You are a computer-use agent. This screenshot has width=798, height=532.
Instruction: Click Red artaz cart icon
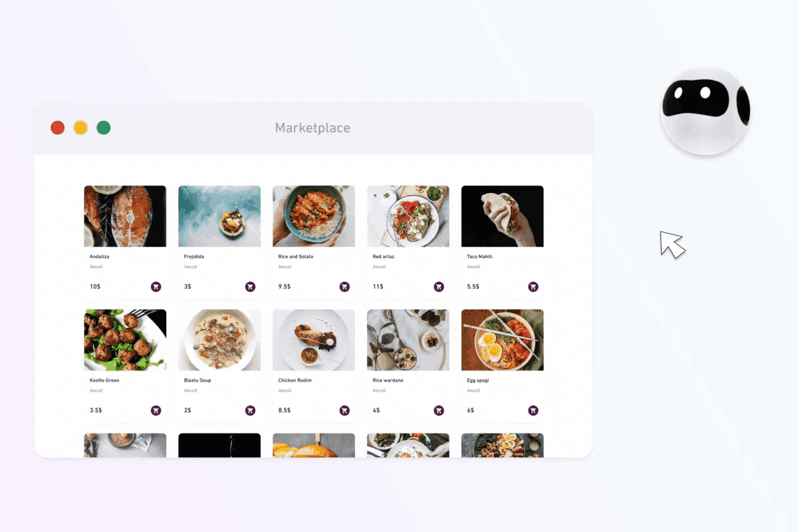tap(439, 287)
